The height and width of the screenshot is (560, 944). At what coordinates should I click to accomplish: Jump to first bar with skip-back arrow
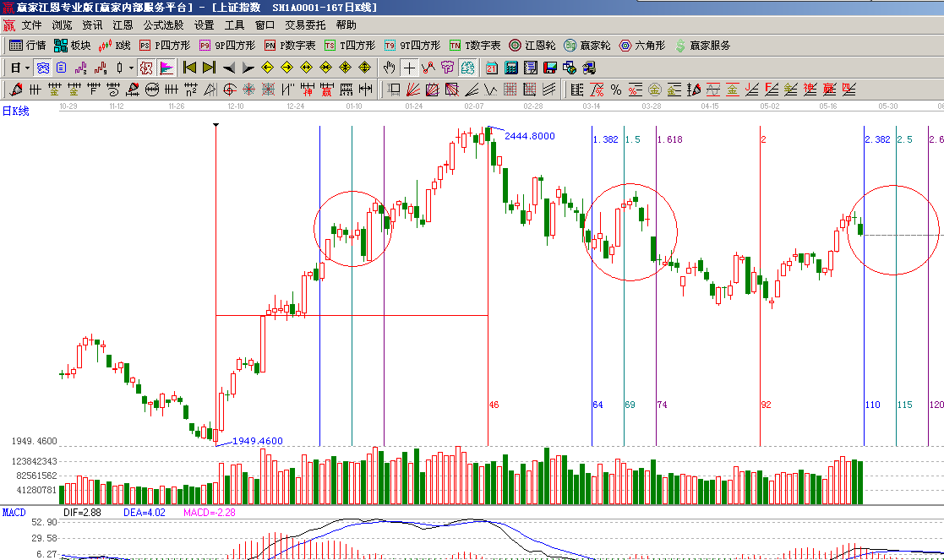(x=189, y=68)
